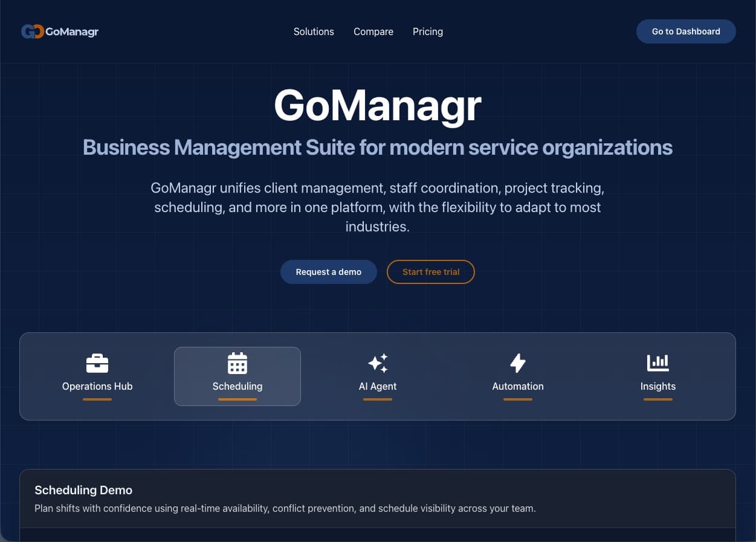
Task: Click the GoManagr logo icon in header
Action: tap(33, 31)
